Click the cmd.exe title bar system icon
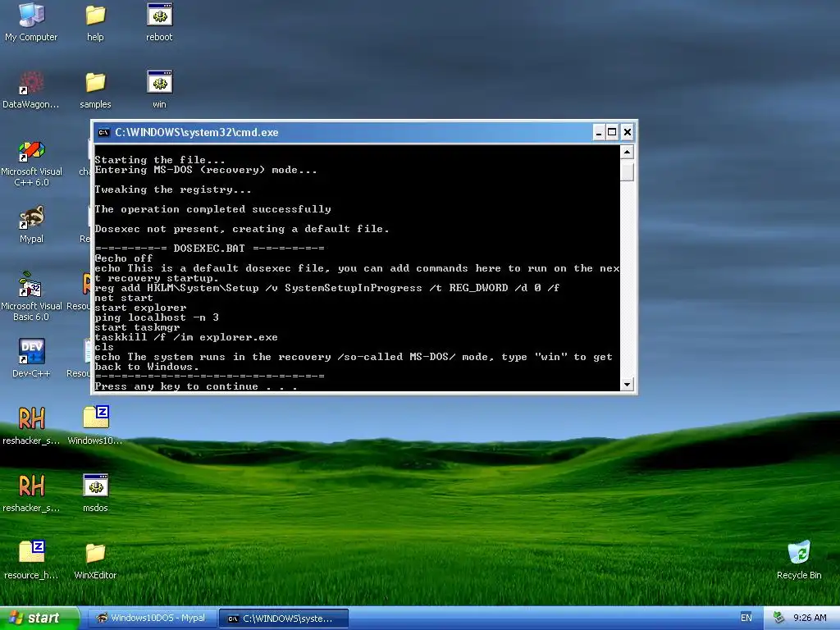Screen dimensions: 840x630 pos(104,132)
